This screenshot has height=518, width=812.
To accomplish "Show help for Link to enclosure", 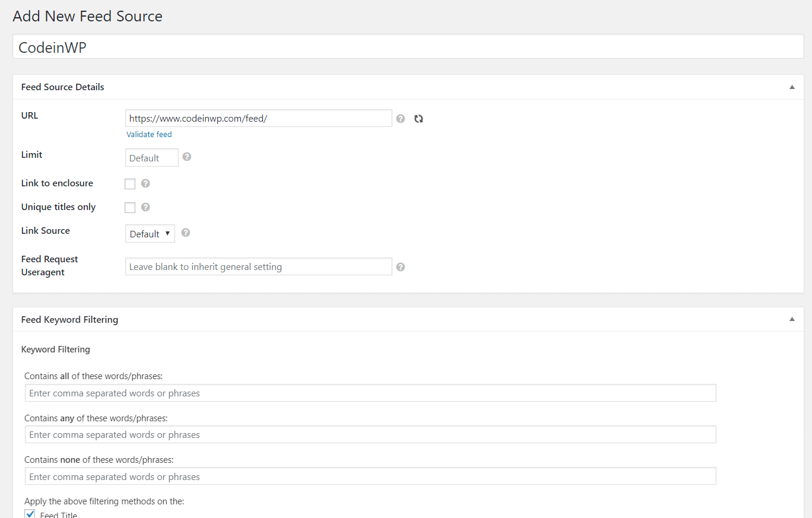I will pyautogui.click(x=145, y=183).
